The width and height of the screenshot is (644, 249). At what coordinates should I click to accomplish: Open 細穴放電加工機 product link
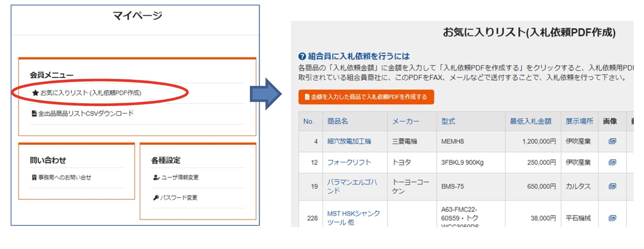(349, 141)
